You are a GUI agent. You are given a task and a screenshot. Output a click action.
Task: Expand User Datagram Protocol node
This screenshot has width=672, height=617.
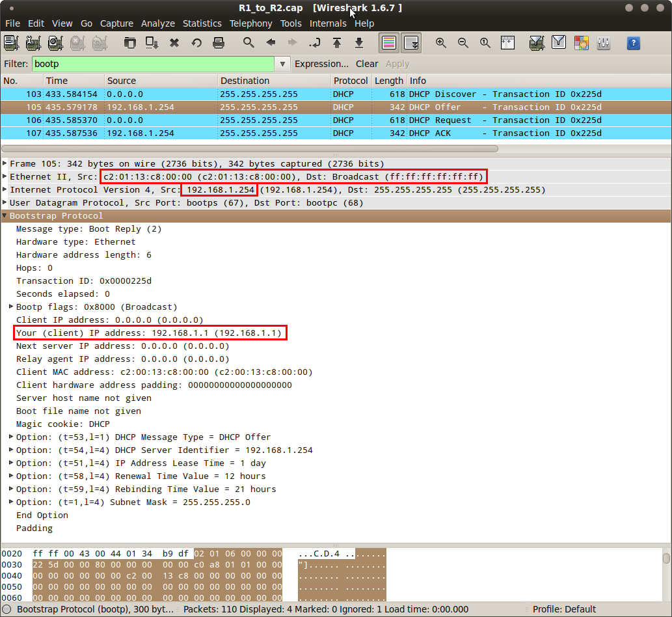pos(5,202)
